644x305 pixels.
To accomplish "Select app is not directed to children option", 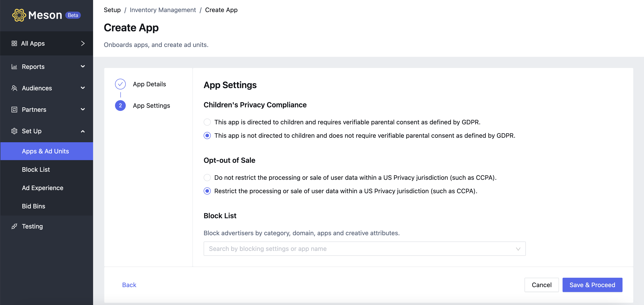I will [x=207, y=136].
